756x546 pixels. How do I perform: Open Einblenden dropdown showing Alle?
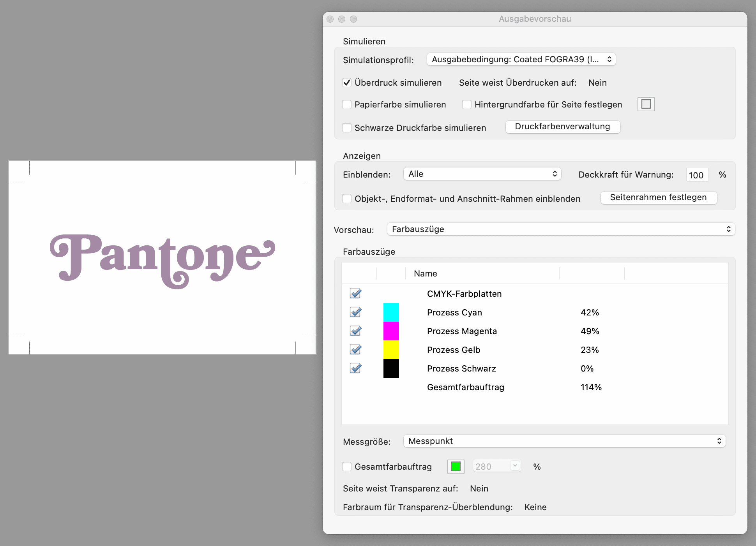point(482,174)
